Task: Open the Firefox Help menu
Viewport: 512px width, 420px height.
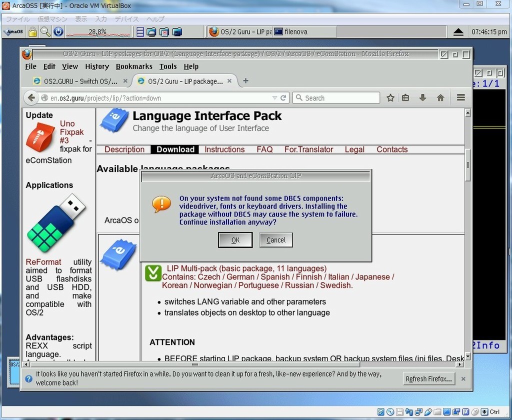Action: click(191, 66)
